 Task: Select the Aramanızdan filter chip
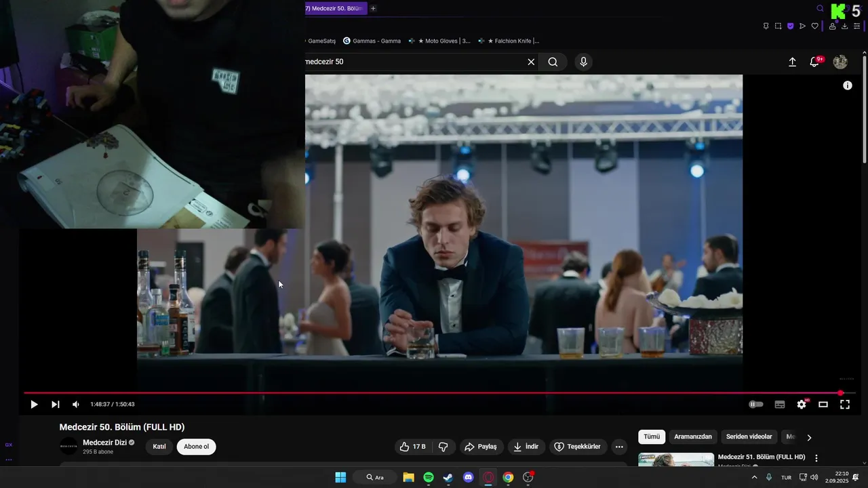tap(693, 437)
